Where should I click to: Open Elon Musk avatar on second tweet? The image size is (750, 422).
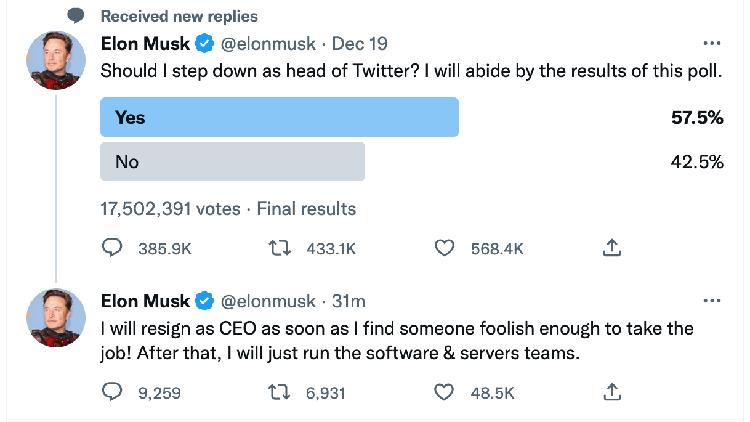point(55,317)
